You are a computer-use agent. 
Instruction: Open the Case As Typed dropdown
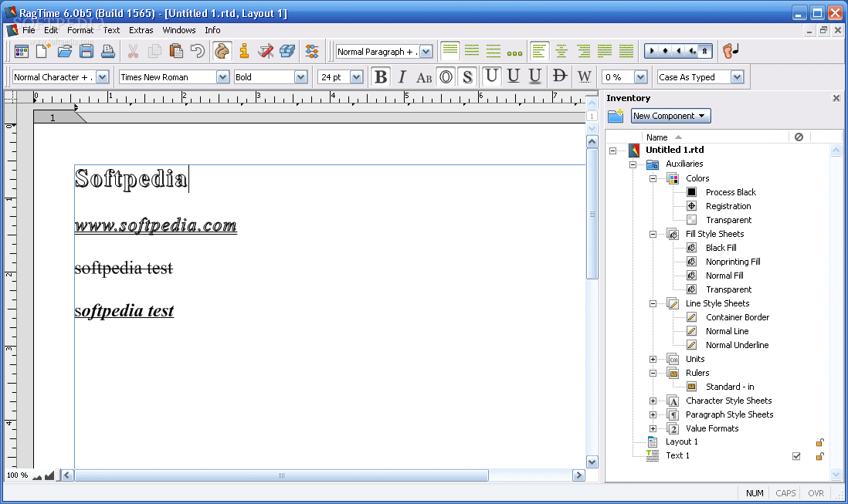click(737, 77)
